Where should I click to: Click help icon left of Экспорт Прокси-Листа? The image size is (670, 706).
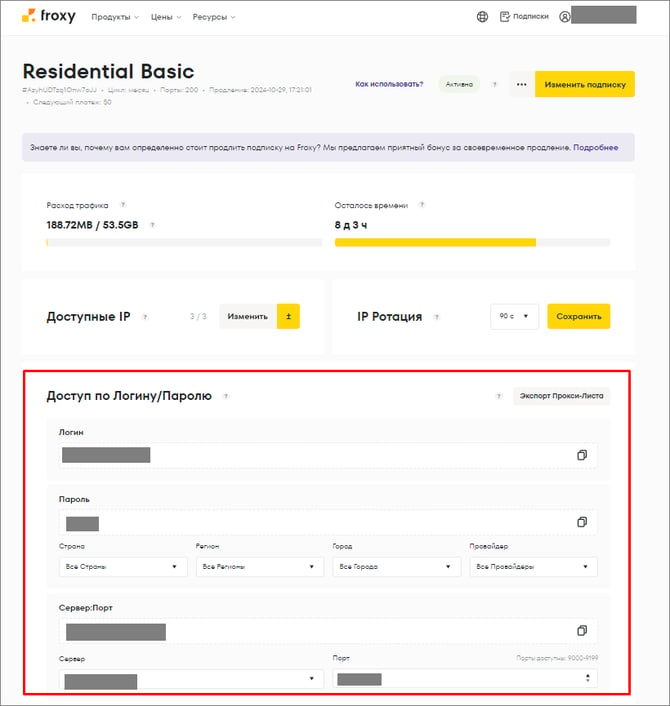(x=499, y=396)
